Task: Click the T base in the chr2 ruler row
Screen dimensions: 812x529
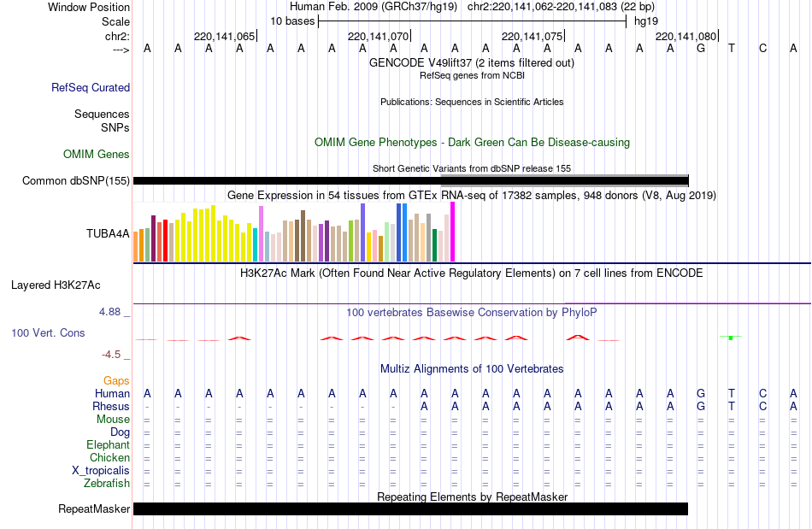Action: pyautogui.click(x=731, y=49)
